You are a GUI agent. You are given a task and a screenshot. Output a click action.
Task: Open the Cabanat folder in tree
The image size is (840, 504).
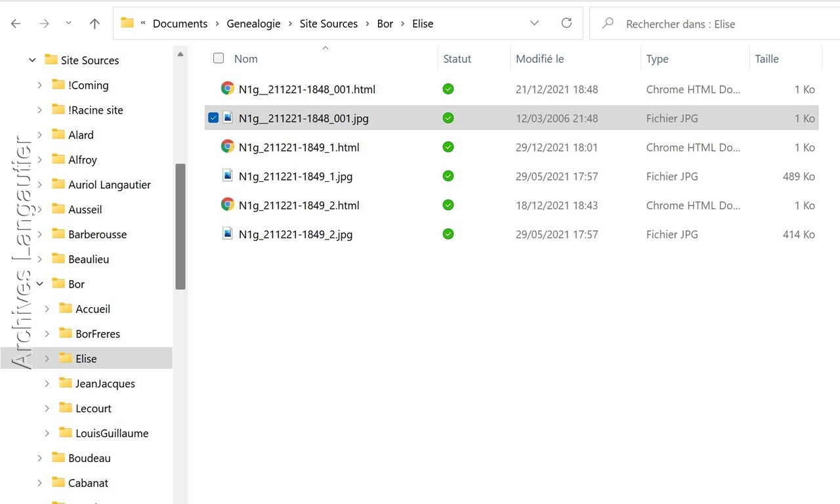point(89,483)
